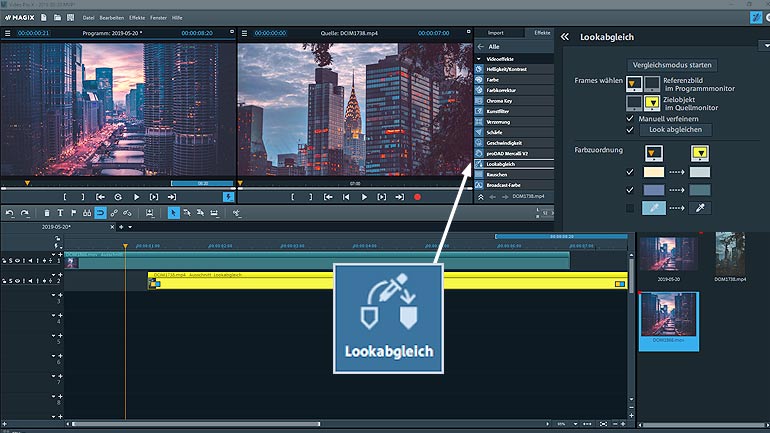This screenshot has width=770, height=433.
Task: Open the source monitor hamburger menu
Action: click(x=245, y=33)
